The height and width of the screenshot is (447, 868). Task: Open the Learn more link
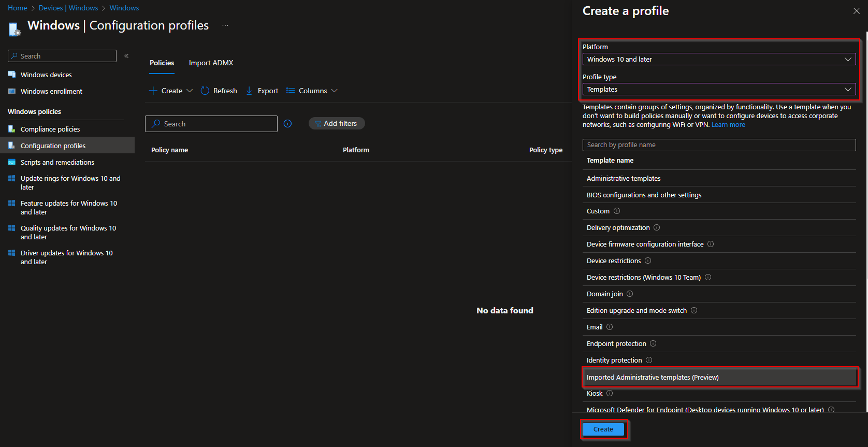click(728, 124)
